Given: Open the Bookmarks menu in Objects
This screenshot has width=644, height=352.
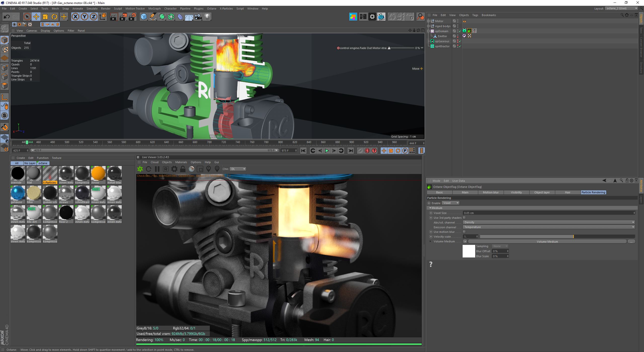Looking at the screenshot, I should [489, 15].
